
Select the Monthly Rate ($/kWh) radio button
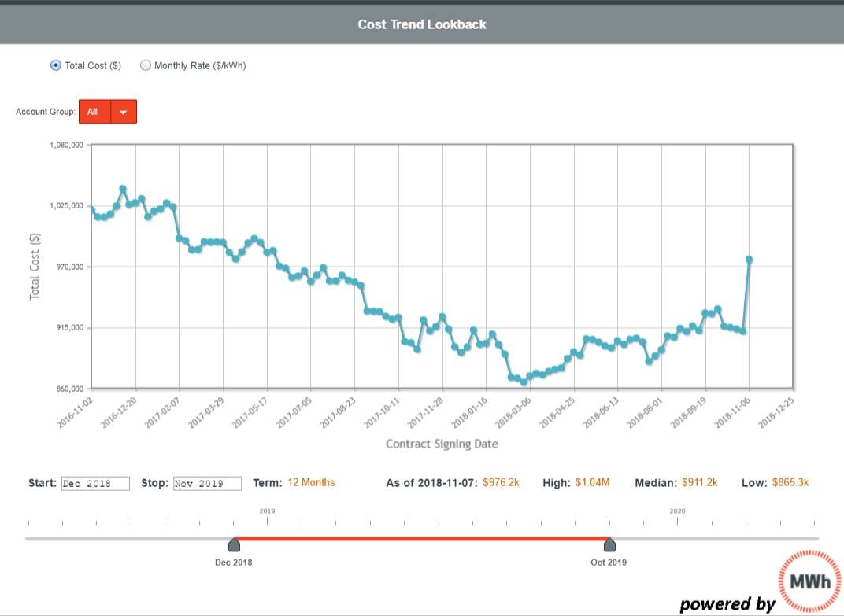[146, 65]
